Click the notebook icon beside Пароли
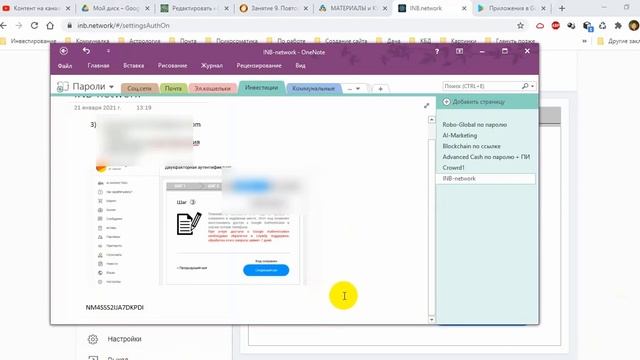This screenshot has height=360, width=640. [x=62, y=87]
